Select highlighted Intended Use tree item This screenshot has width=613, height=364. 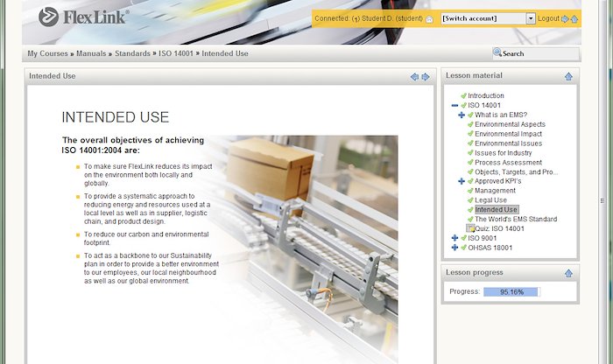(497, 210)
